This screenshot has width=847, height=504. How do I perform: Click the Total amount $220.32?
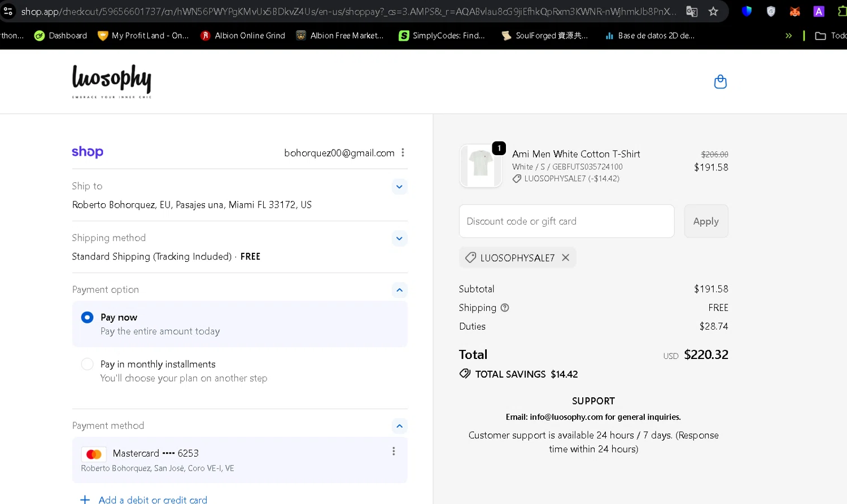coord(706,354)
